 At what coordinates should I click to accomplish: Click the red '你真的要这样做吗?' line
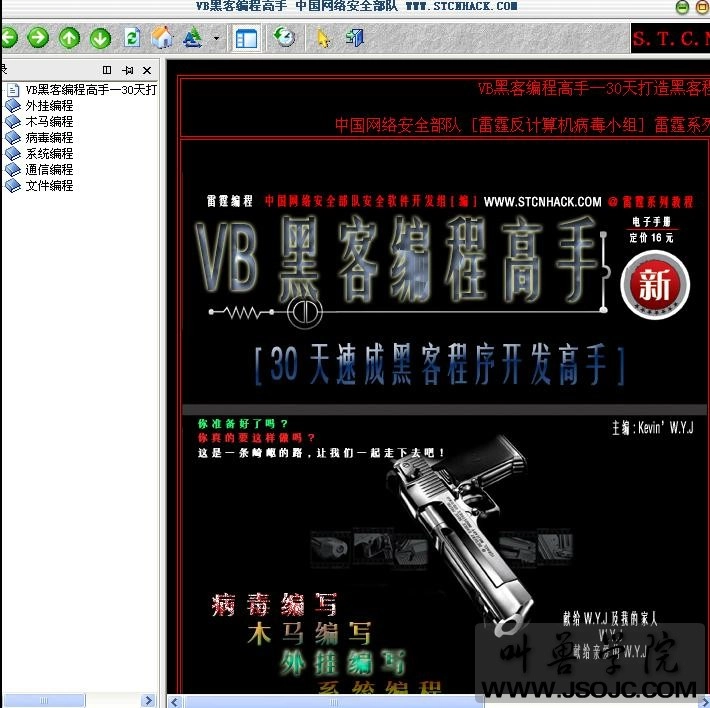[256, 438]
